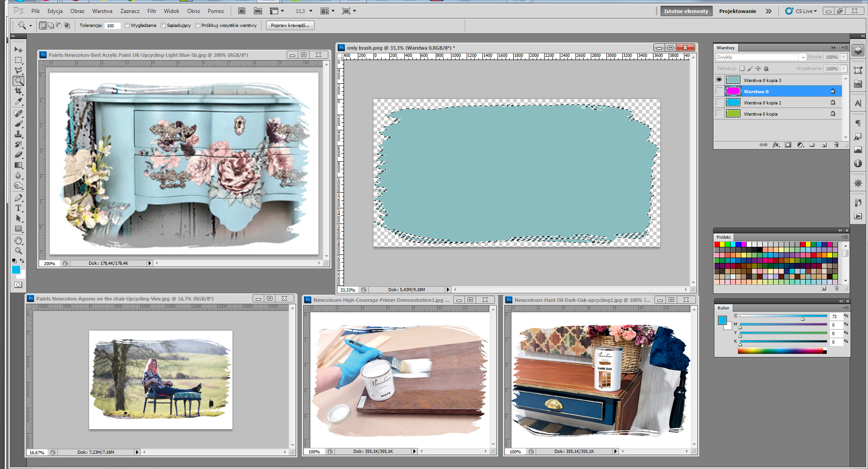Activate the Hand tool
This screenshot has height=469, width=868.
18,241
